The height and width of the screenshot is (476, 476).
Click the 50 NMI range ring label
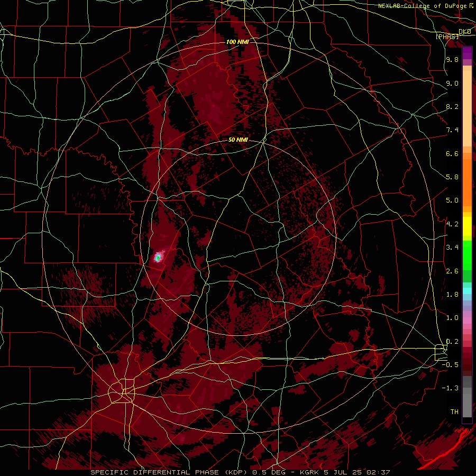(239, 140)
